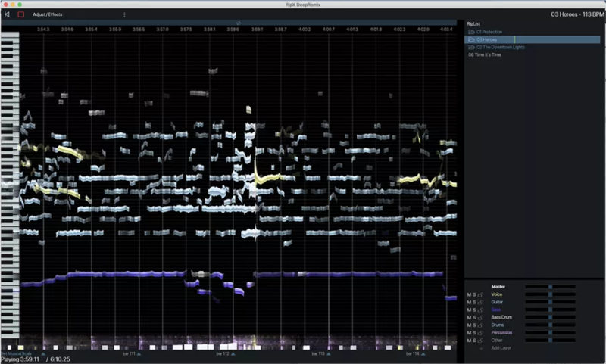The height and width of the screenshot is (364, 606).
Task: Open the Adjust / Effects panel
Action: tap(47, 14)
